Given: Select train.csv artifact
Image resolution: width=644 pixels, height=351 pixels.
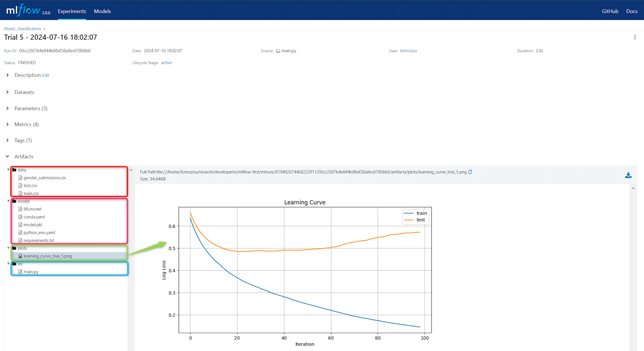Looking at the screenshot, I should coord(31,193).
